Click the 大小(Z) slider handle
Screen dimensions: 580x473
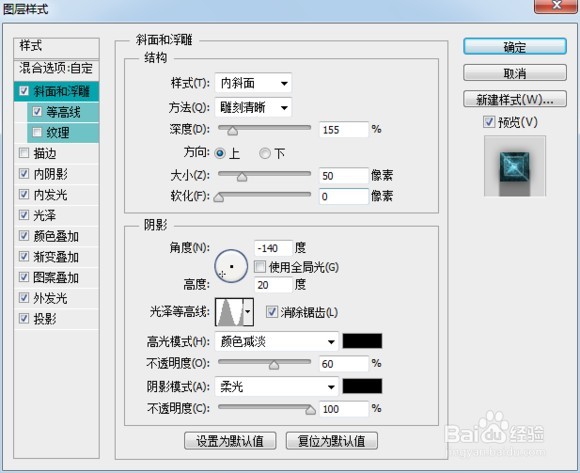pyautogui.click(x=242, y=177)
